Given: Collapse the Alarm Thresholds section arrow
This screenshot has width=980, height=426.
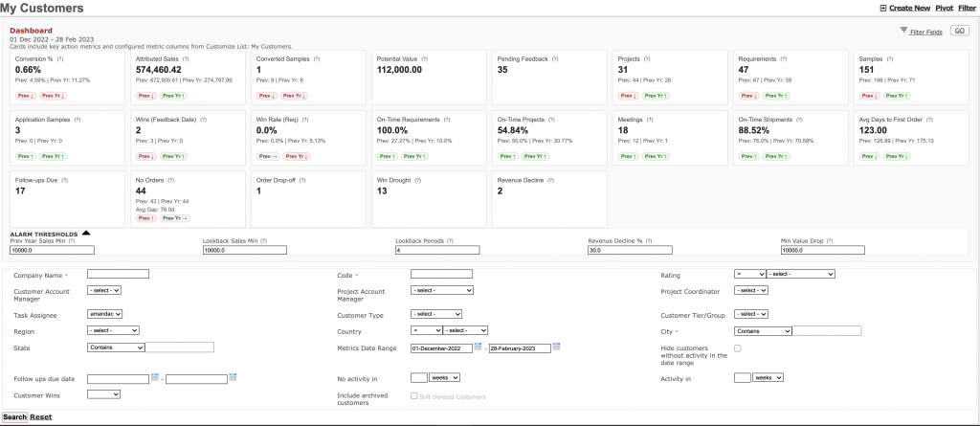Looking at the screenshot, I should (86, 233).
